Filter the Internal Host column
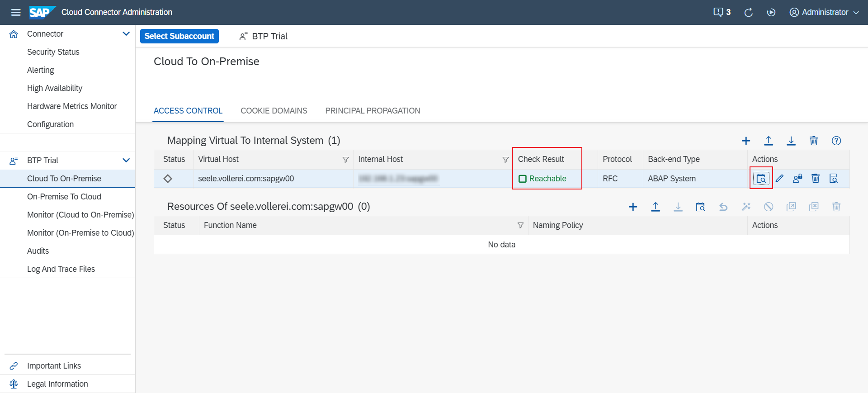Image resolution: width=868 pixels, height=393 pixels. pos(505,160)
